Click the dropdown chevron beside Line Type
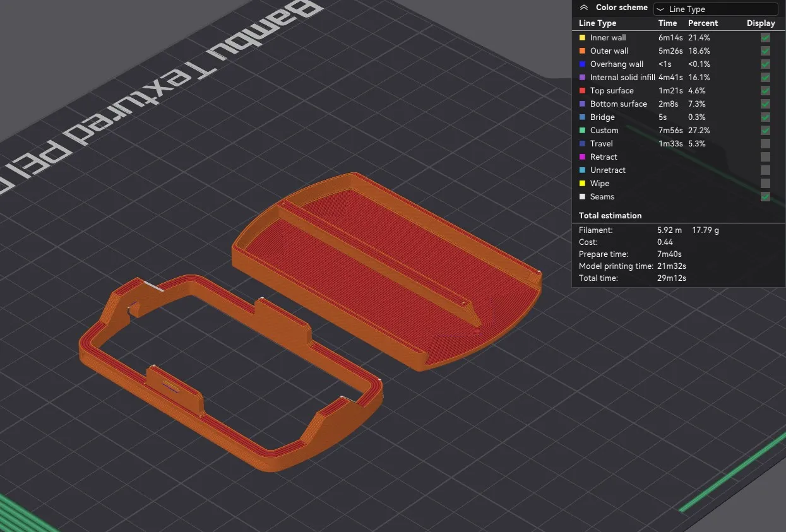Image resolution: width=786 pixels, height=532 pixels. (660, 9)
